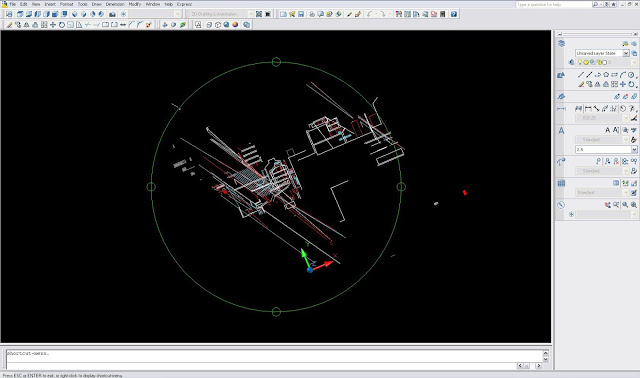Select the Polygon tool in dashboard
Viewport: 640px width, 378px height.
606,75
